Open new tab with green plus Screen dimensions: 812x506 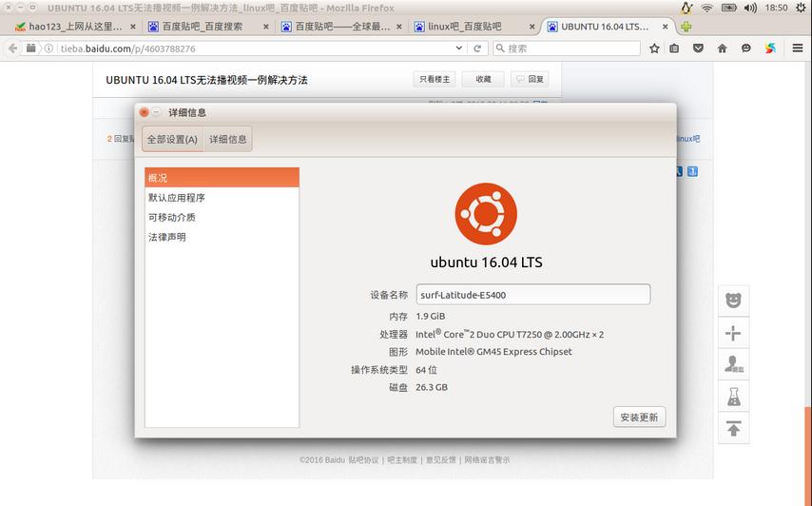[686, 27]
